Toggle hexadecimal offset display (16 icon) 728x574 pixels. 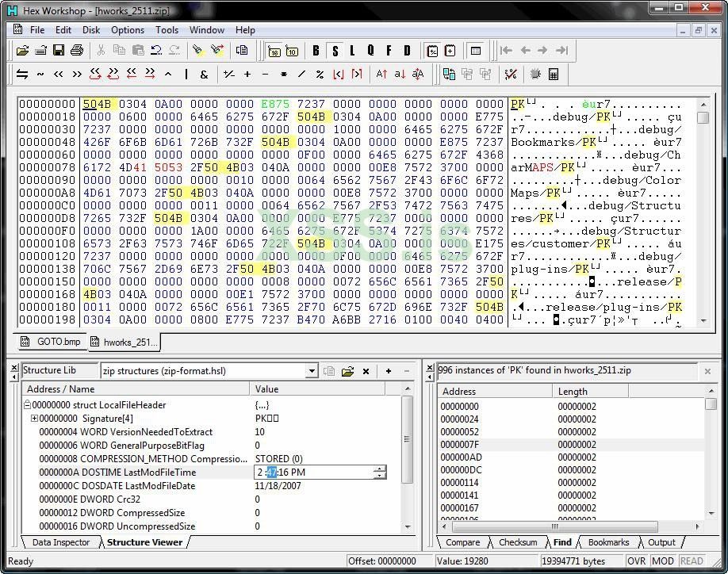(x=274, y=51)
